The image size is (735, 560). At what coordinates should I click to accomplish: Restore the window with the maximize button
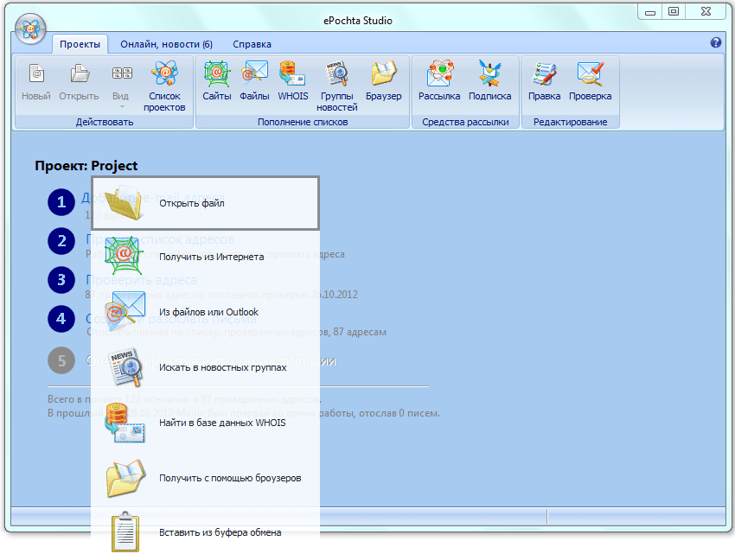tap(674, 12)
